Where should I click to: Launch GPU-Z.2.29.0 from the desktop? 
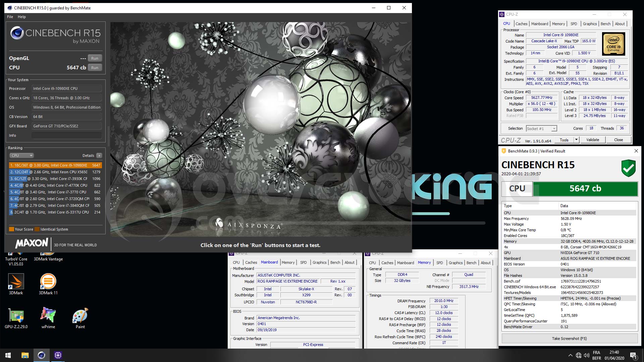coord(16,318)
